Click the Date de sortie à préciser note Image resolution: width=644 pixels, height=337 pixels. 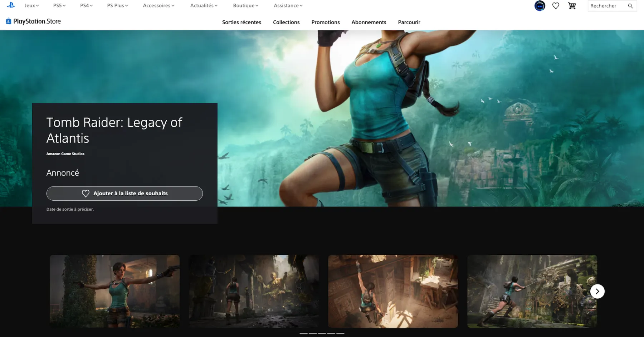pos(70,209)
